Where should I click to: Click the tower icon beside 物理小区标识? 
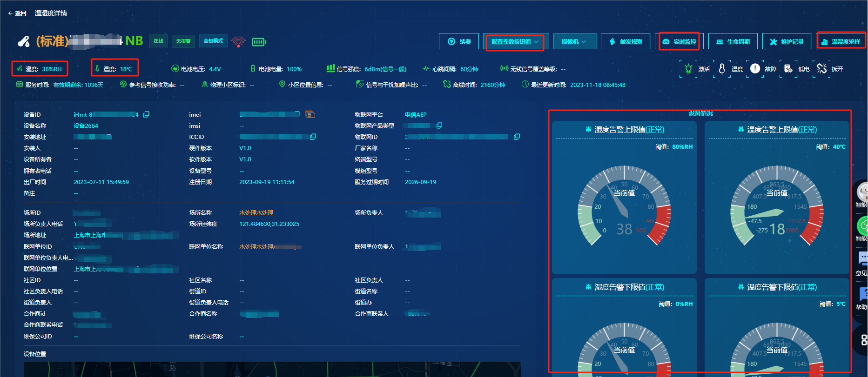205,84
